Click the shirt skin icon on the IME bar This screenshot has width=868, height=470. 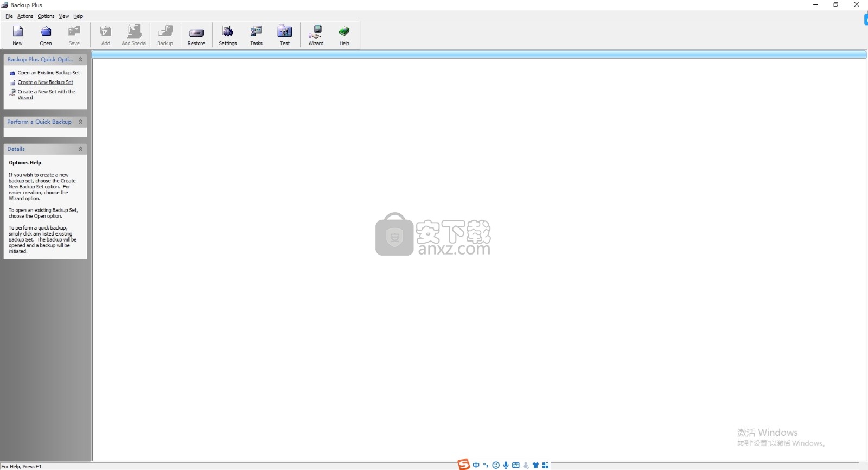coord(535,465)
